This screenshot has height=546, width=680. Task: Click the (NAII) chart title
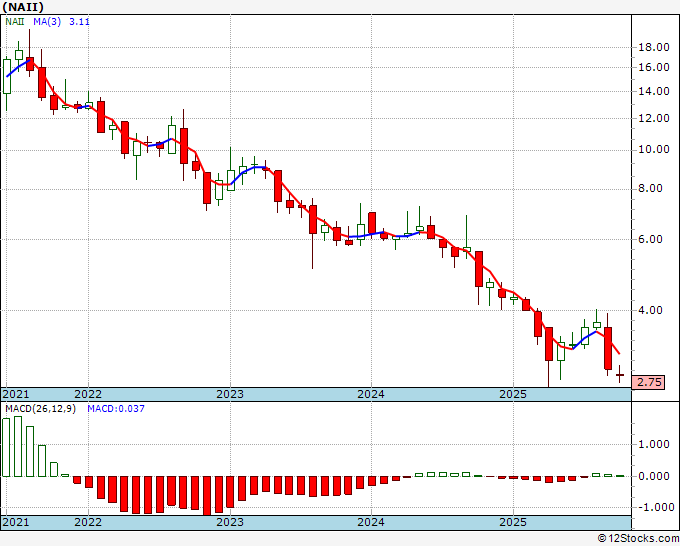tap(23, 7)
